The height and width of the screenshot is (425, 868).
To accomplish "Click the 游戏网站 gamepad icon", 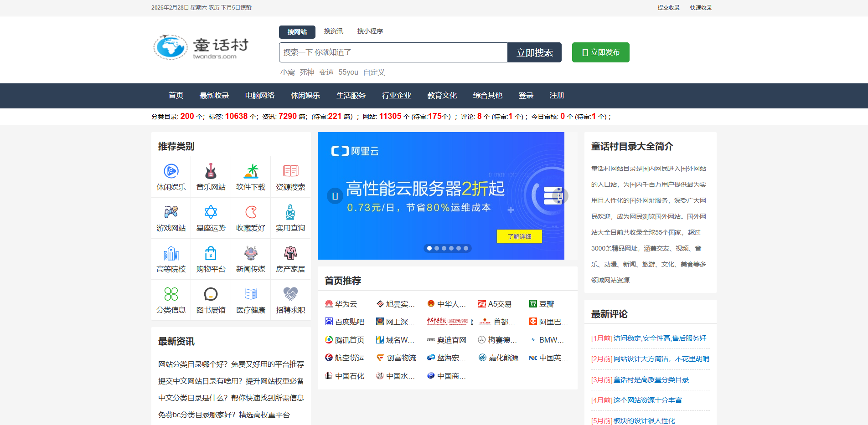I will (x=171, y=211).
